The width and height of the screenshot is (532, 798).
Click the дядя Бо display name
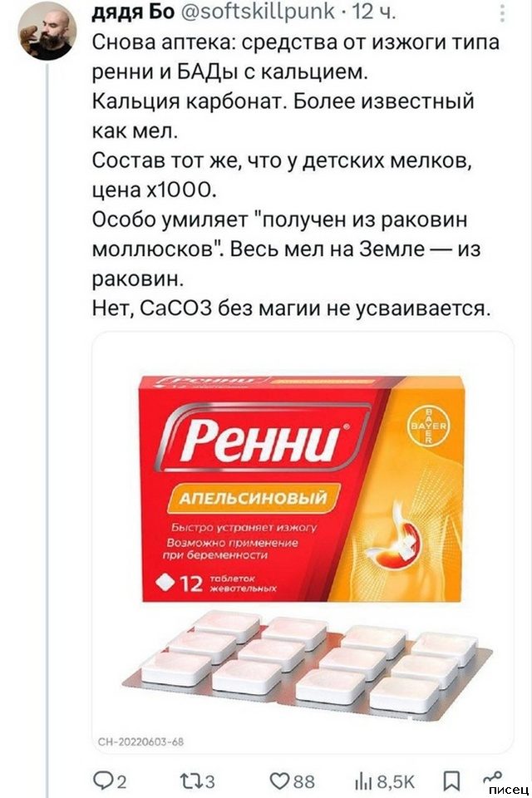pos(133,12)
